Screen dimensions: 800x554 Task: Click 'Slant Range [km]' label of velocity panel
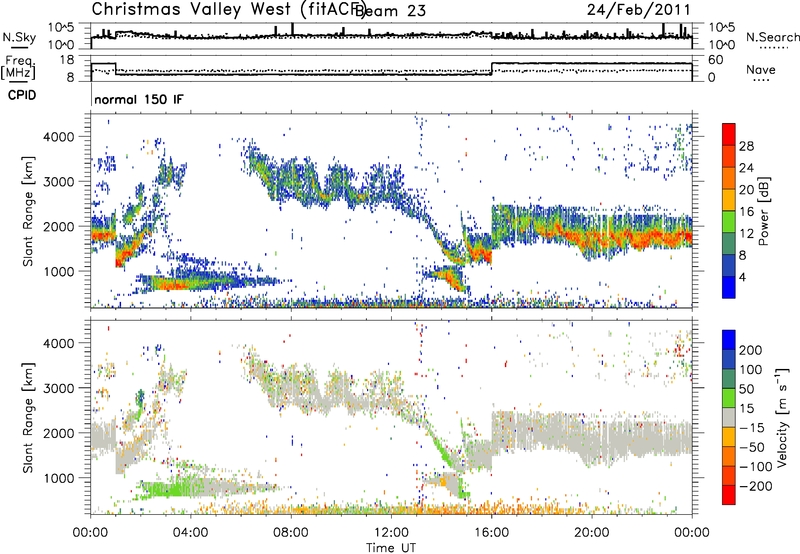[x=28, y=418]
